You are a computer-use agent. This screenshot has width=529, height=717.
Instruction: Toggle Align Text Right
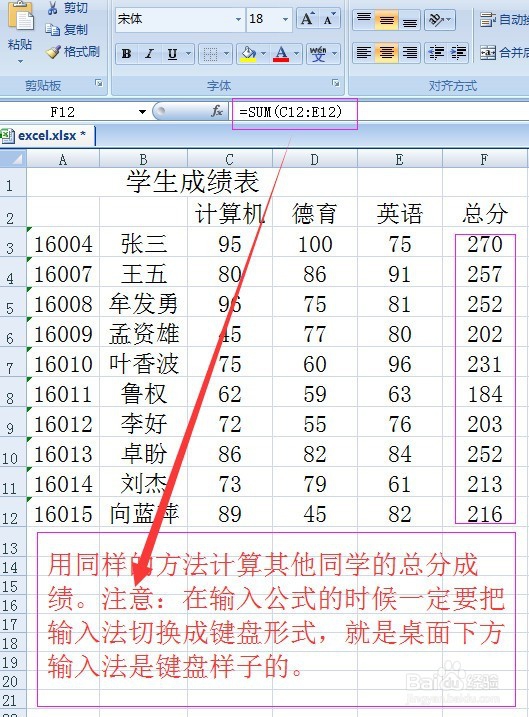coord(410,53)
